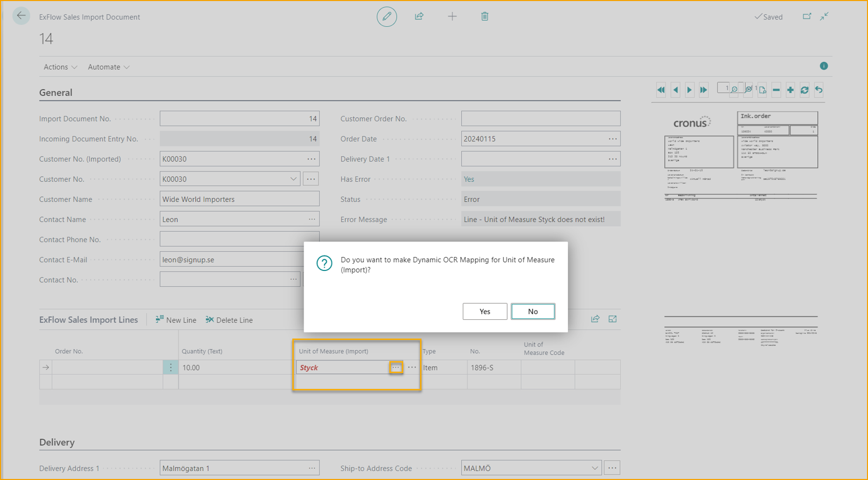Expand Ship-to Address Code dropdown
This screenshot has width=868, height=480.
coord(594,468)
